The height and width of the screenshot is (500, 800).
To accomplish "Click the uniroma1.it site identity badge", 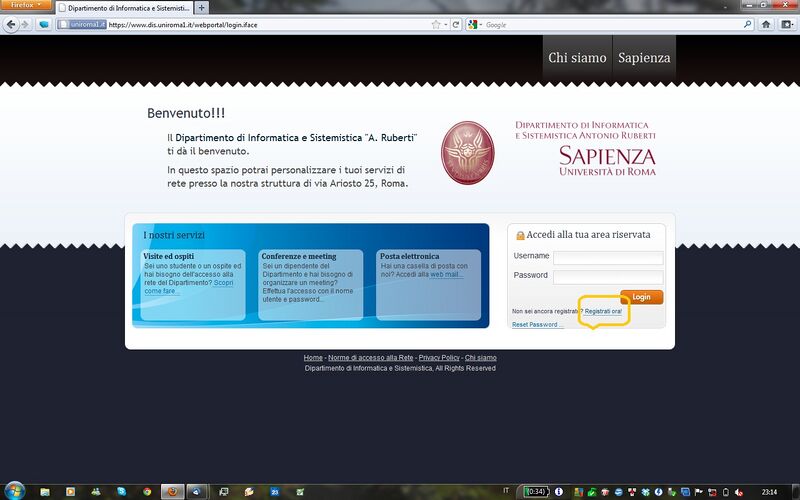I will pyautogui.click(x=82, y=24).
